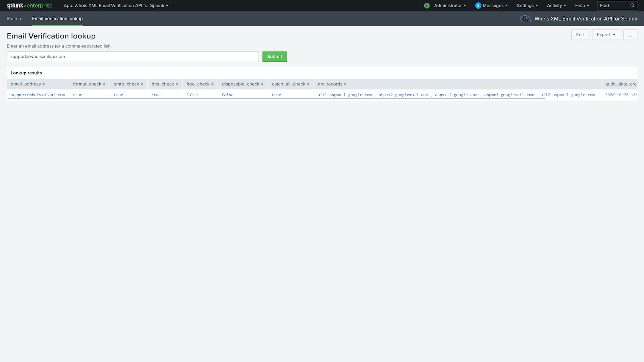Open the Export dropdown

click(x=606, y=35)
